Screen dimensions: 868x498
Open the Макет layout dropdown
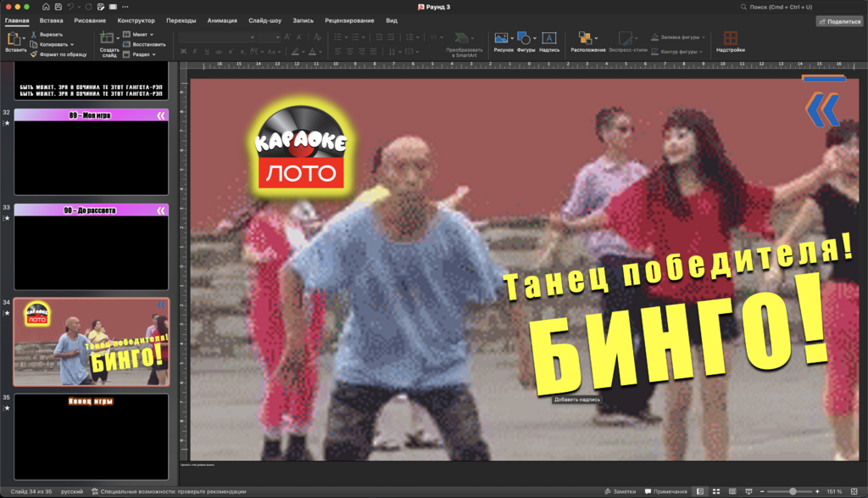point(138,34)
